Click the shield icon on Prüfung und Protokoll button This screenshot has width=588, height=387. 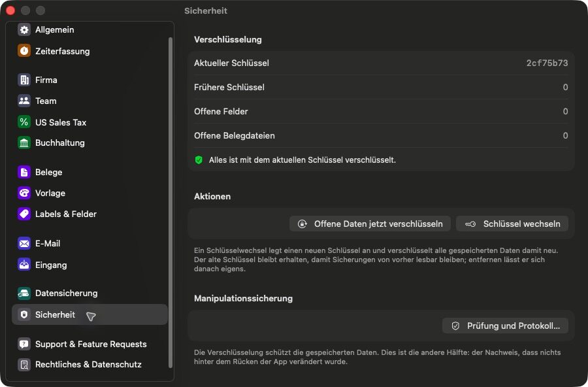455,326
